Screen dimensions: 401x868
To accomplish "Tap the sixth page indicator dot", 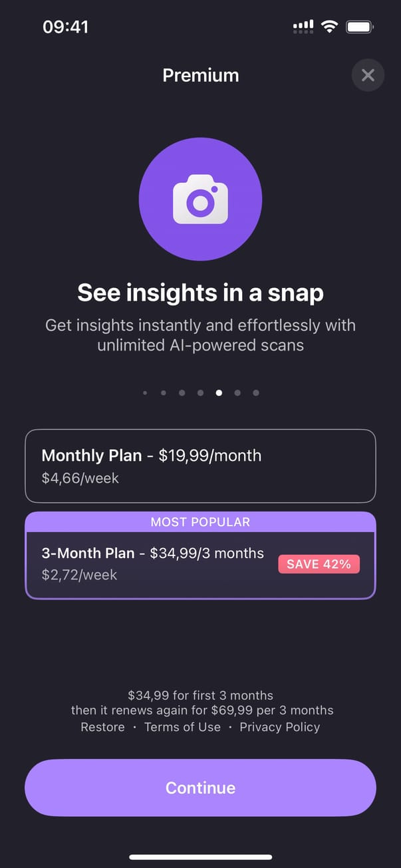I will point(237,393).
